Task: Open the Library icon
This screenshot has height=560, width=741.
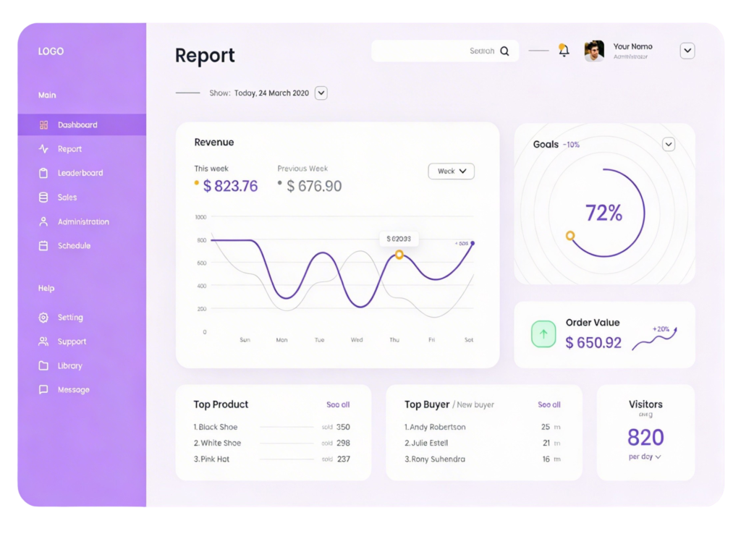Action: [44, 365]
